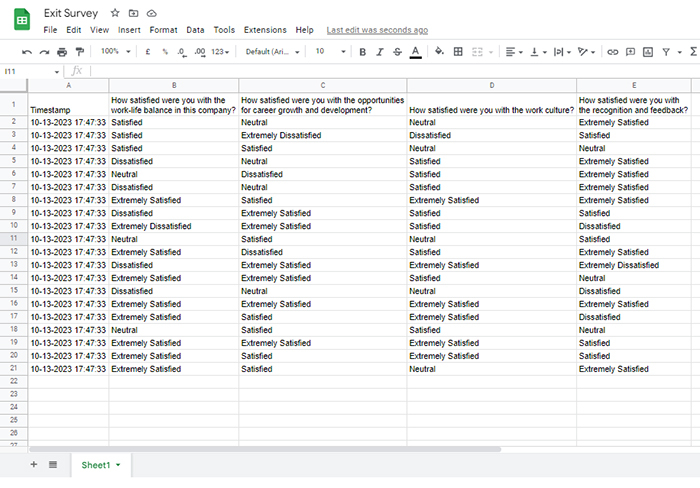
Task: Click the move to folder icon
Action: (133, 13)
